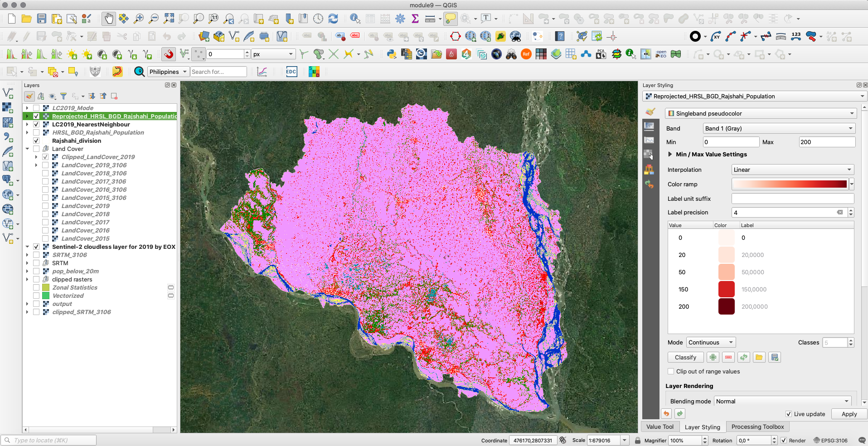Click the filter legend icon in Layers panel
868x446 pixels.
[x=63, y=96]
